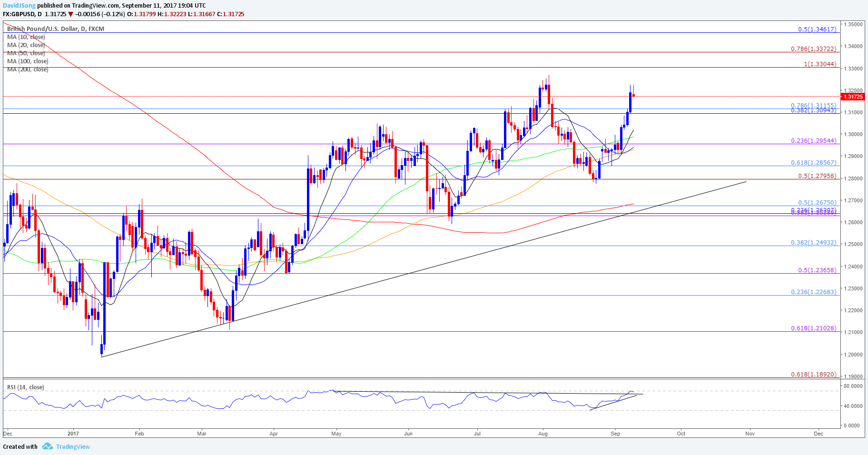Click the British Pound/U.S. Dollar chart title
This screenshot has height=455, width=868.
click(56, 29)
